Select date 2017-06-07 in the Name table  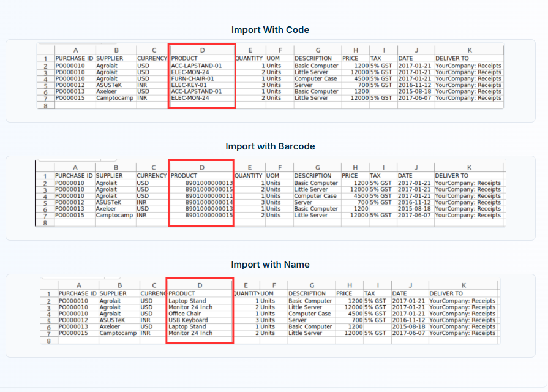click(408, 333)
